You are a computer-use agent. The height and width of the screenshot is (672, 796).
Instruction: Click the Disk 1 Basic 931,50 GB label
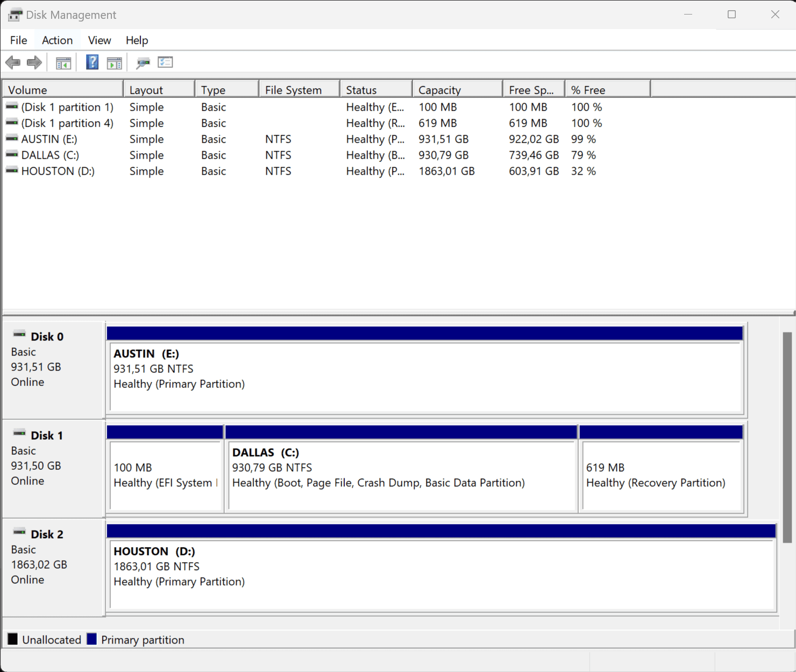coord(54,469)
